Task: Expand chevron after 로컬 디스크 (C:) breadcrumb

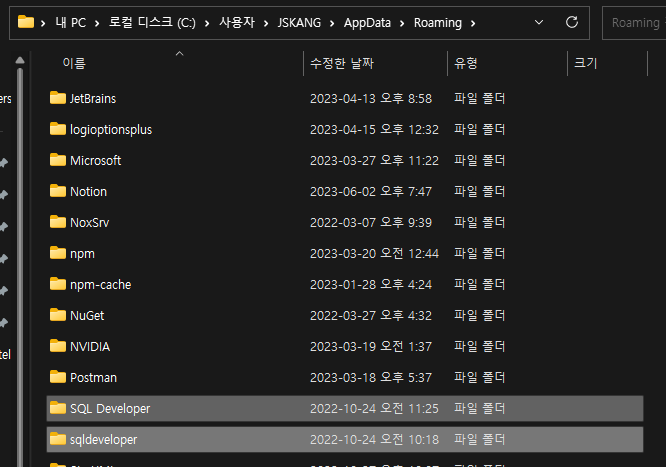Action: [207, 23]
